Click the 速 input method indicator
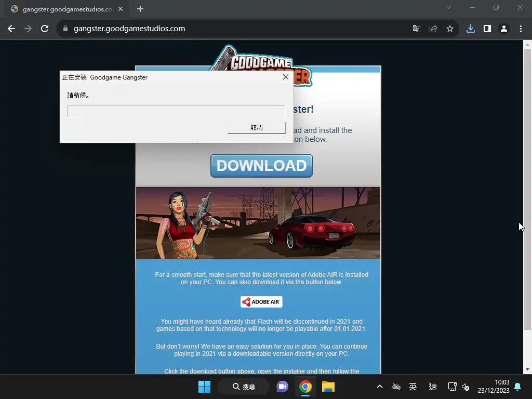The image size is (532, 399). (433, 387)
